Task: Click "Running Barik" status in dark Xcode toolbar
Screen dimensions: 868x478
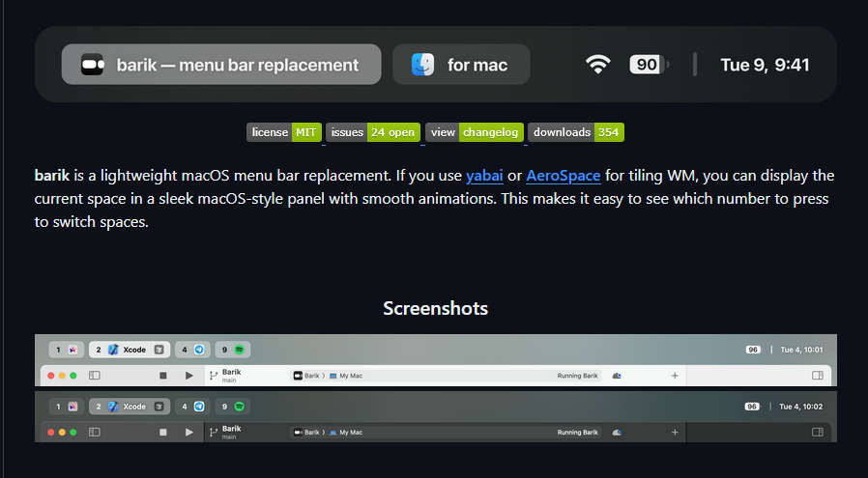Action: coord(577,432)
